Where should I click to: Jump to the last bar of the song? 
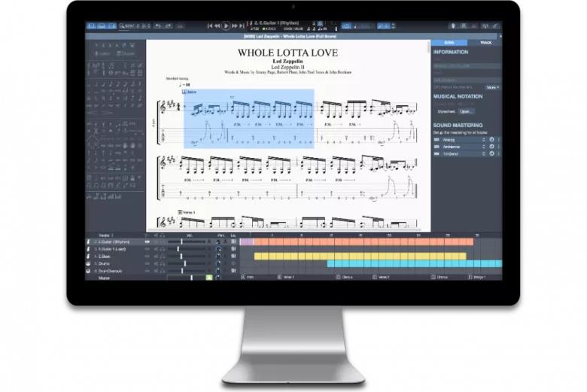242,26
